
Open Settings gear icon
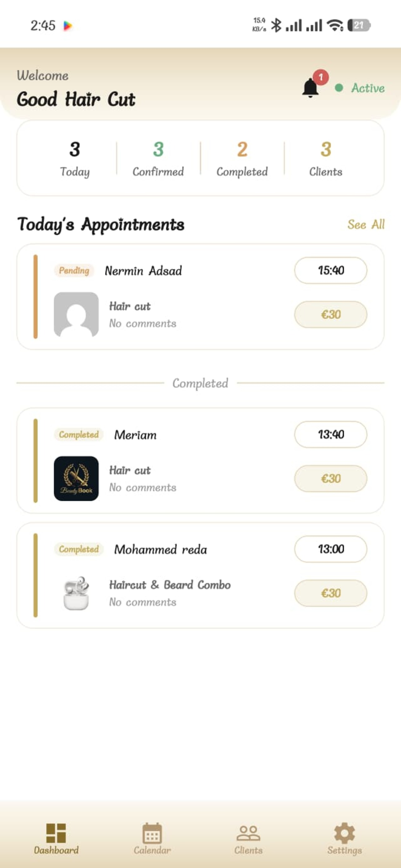(x=344, y=833)
